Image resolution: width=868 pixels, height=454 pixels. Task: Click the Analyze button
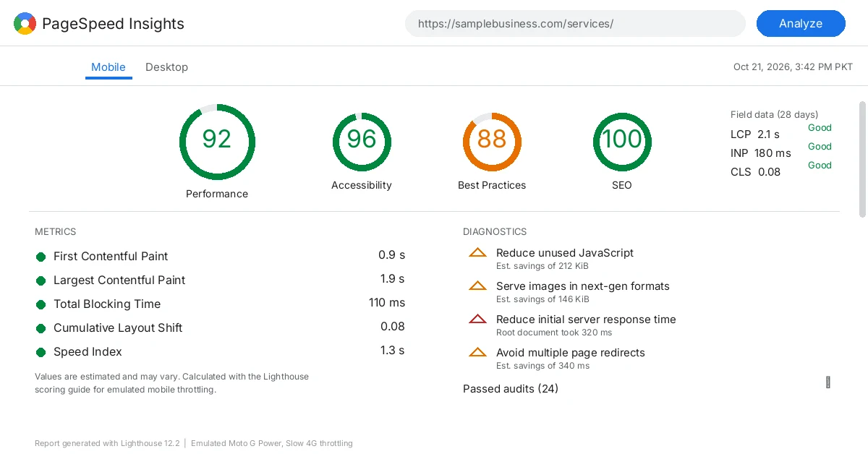pyautogui.click(x=801, y=23)
